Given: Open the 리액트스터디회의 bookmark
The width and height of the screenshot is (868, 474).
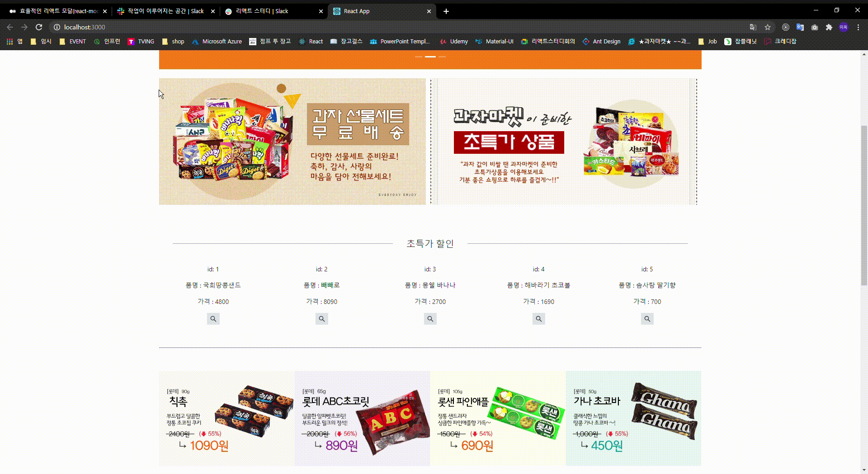Looking at the screenshot, I should coord(548,41).
